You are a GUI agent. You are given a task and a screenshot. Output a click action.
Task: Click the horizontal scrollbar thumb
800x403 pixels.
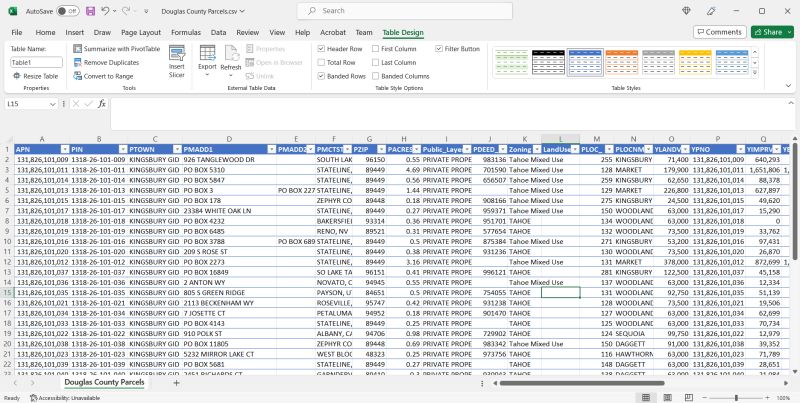[x=582, y=383]
